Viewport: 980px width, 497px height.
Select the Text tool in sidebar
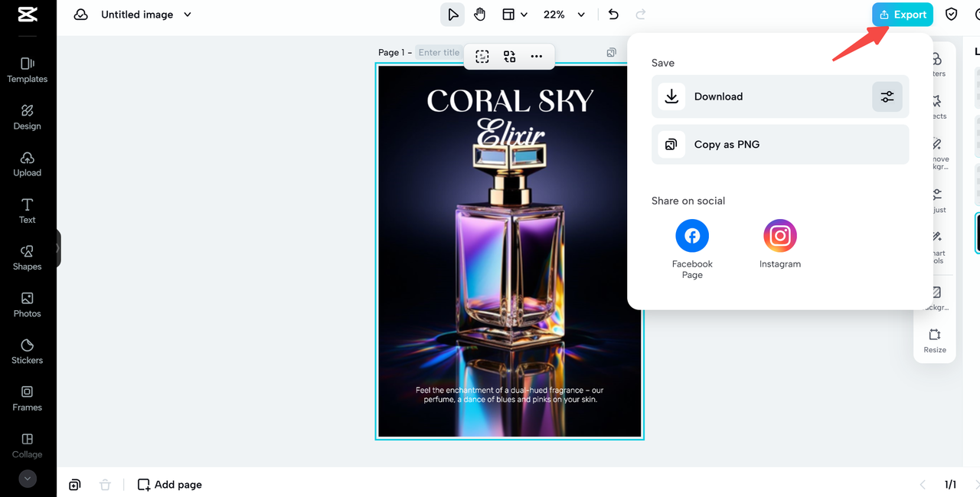[28, 211]
